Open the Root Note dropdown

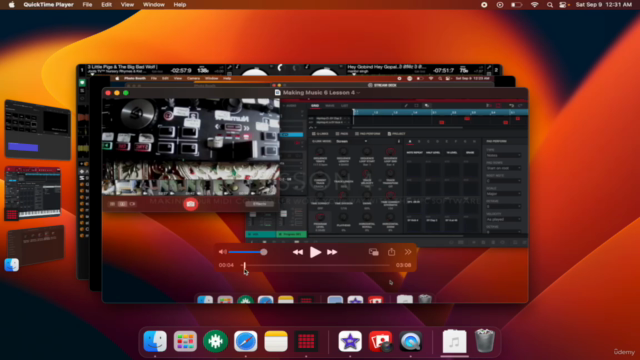504,181
